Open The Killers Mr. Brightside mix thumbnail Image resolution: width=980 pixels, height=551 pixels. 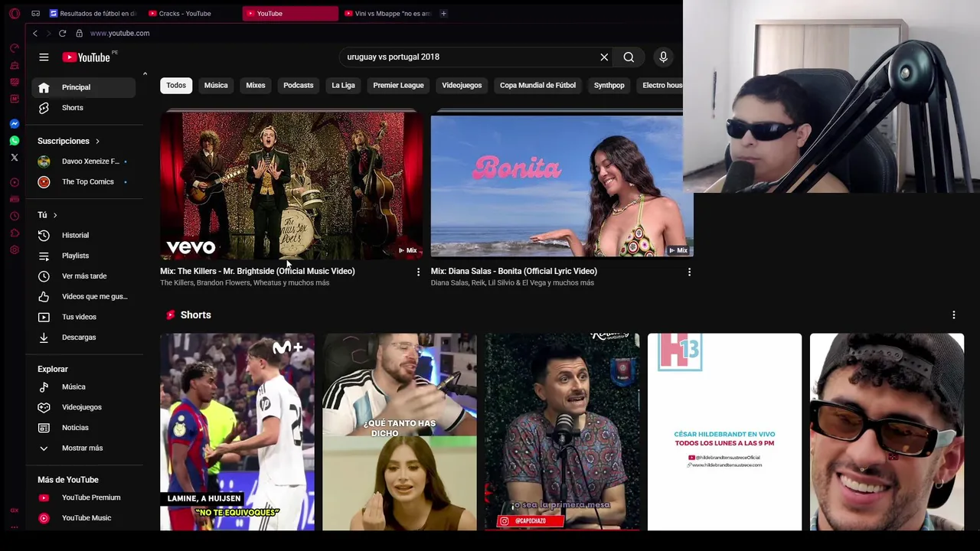(x=291, y=186)
